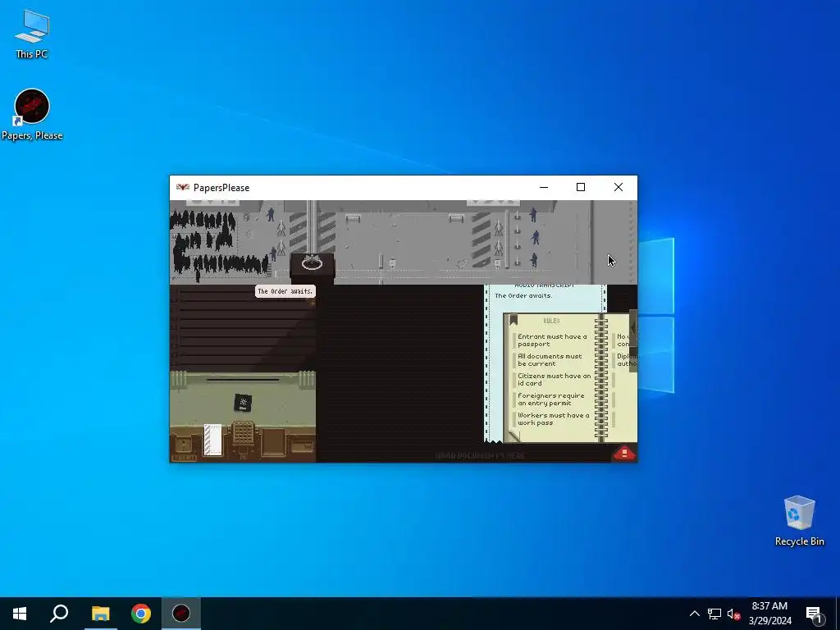Click rule "Workers must have a work pass"
This screenshot has width=840, height=630.
(553, 419)
